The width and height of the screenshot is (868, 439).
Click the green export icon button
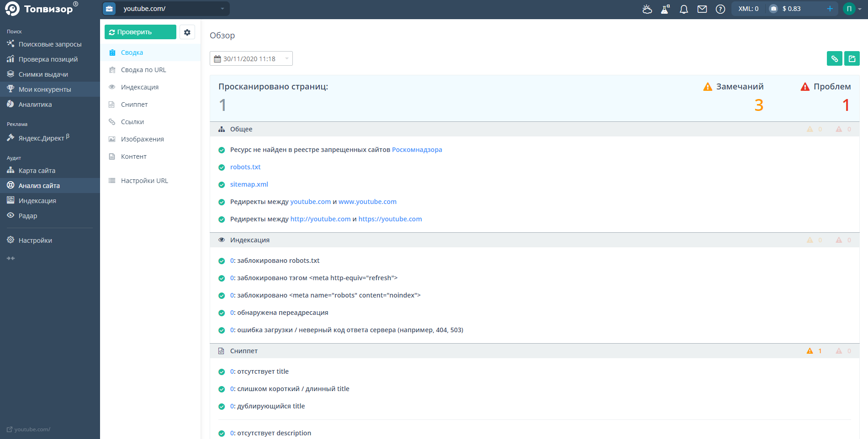click(x=852, y=58)
